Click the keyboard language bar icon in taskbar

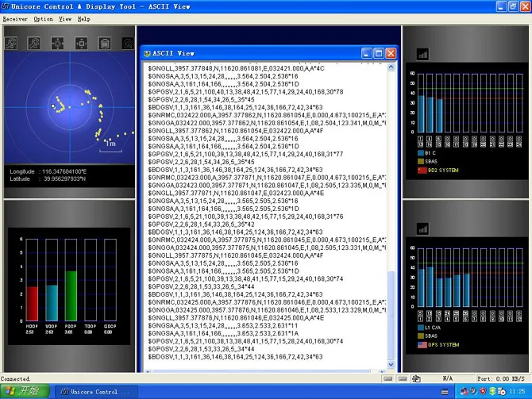[445, 392]
